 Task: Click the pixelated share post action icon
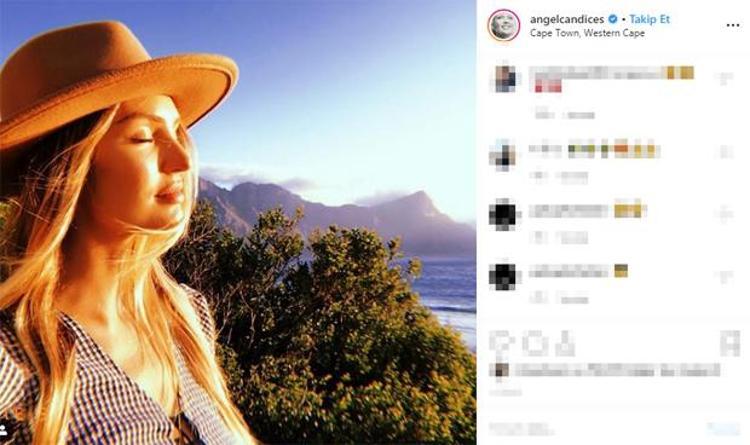coord(564,344)
